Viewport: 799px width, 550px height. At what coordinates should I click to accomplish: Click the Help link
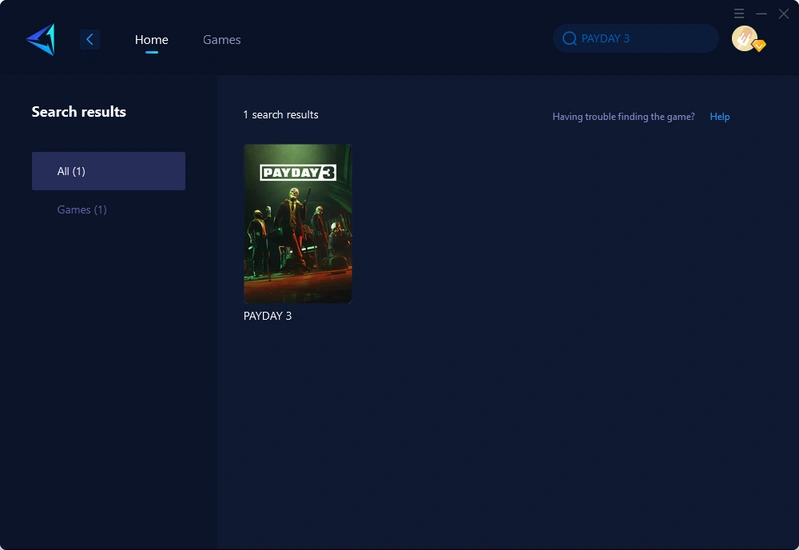719,117
